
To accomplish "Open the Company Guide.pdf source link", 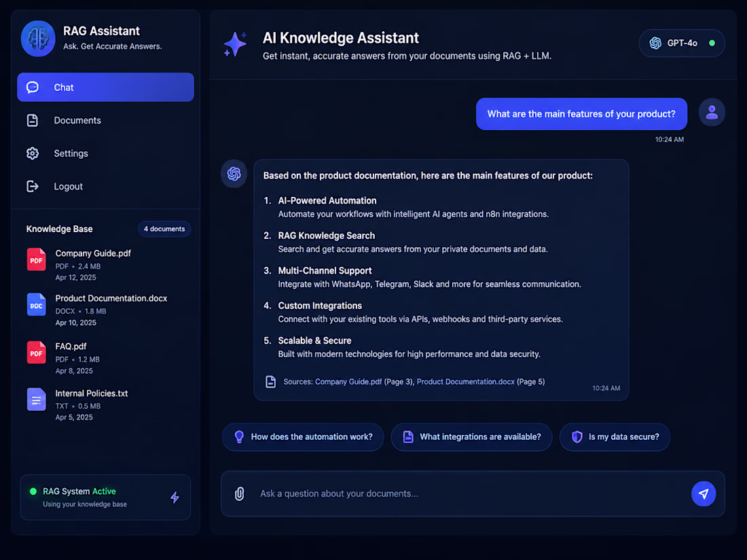I will (x=348, y=382).
